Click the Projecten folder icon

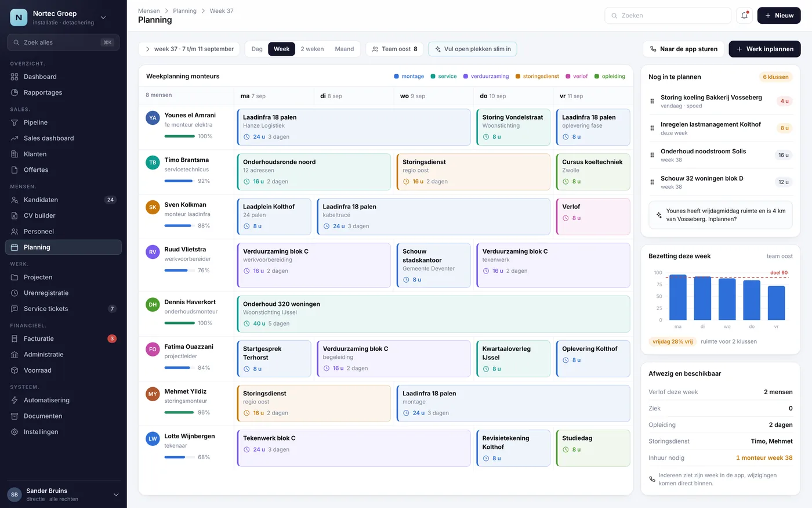[14, 277]
